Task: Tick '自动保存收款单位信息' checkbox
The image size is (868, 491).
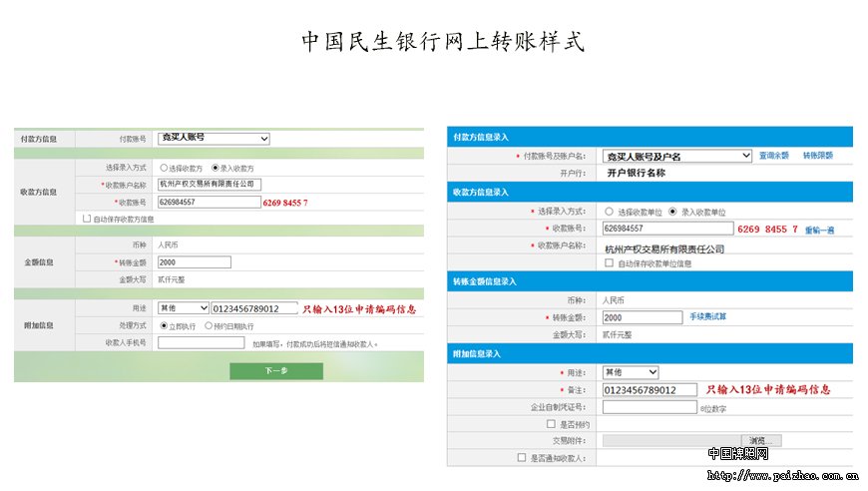Action: (609, 262)
